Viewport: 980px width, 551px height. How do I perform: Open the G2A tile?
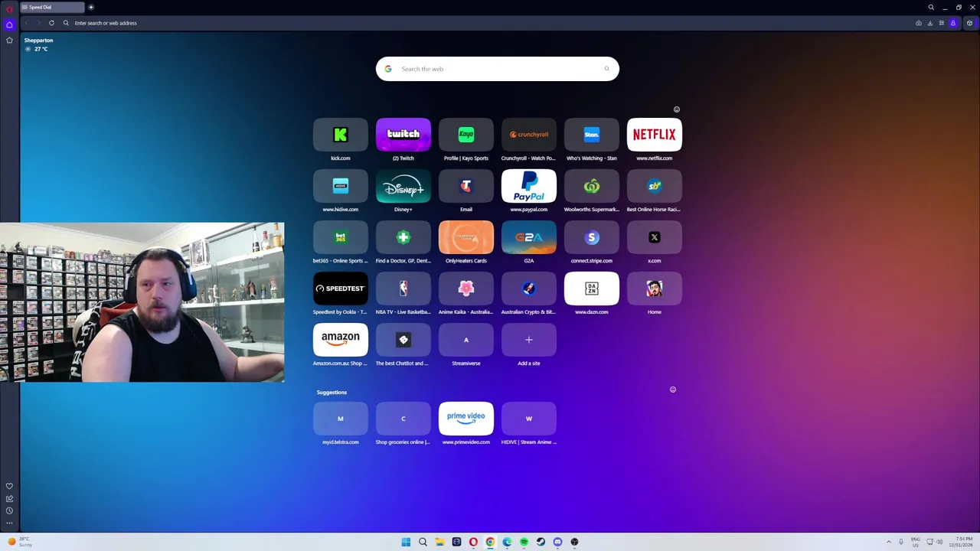click(x=529, y=237)
